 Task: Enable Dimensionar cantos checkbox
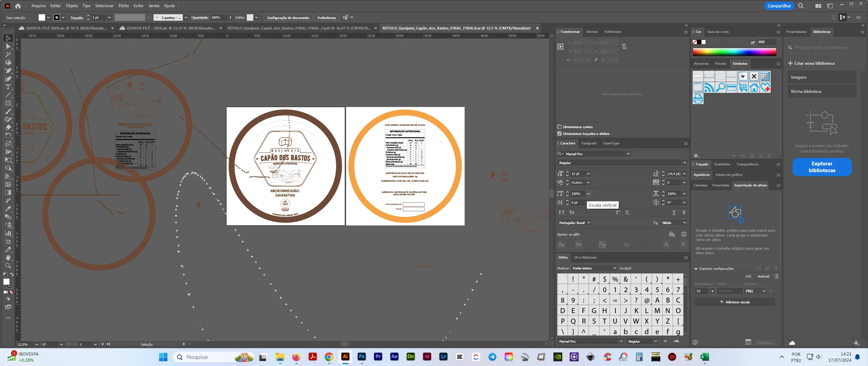(559, 127)
